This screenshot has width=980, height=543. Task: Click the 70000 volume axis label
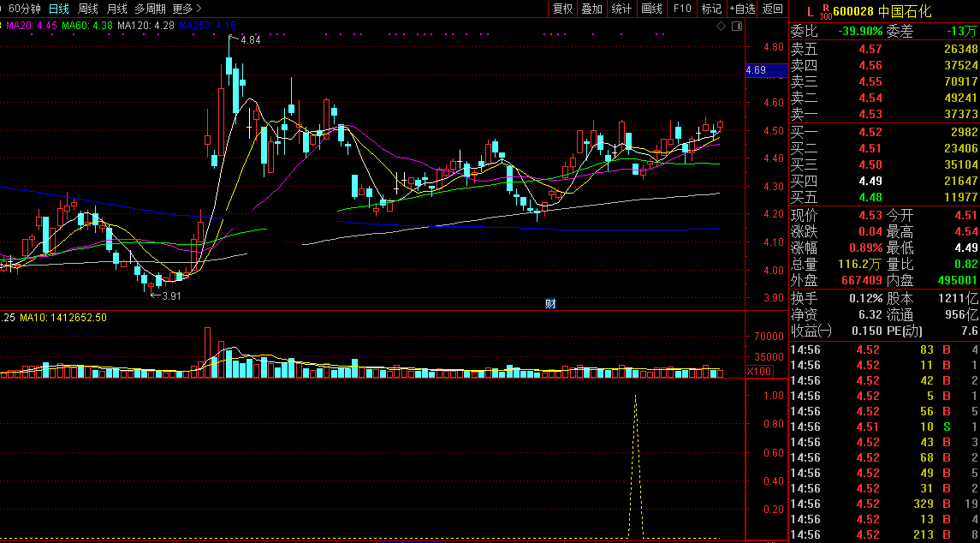(769, 336)
